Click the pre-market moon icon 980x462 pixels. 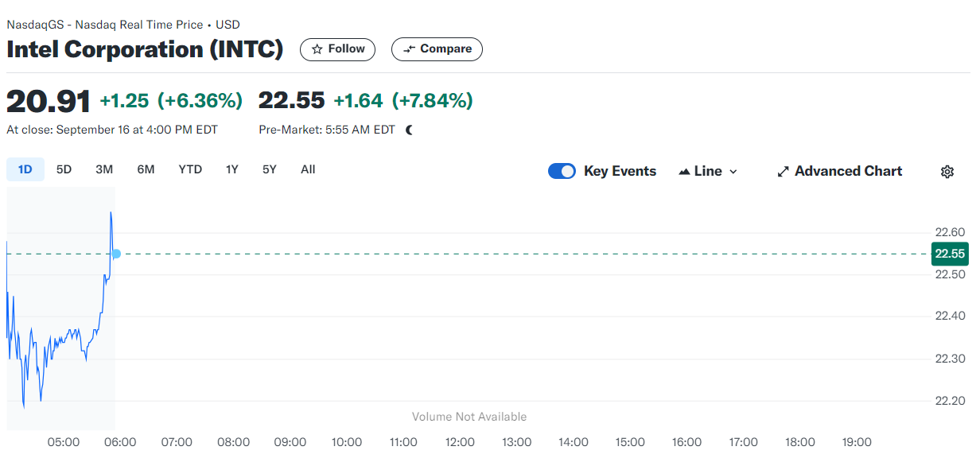(x=409, y=130)
